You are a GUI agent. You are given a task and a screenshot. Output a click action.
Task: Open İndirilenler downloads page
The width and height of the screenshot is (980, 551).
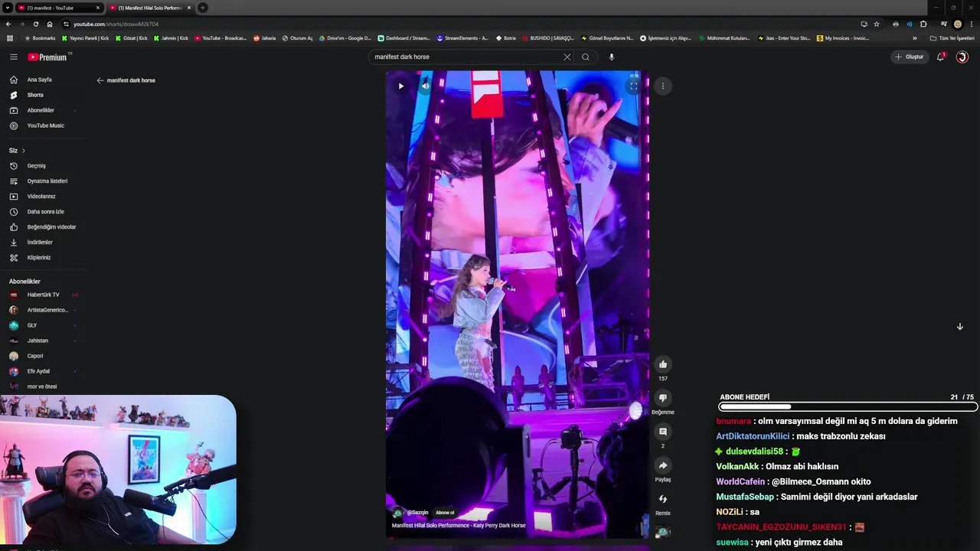click(40, 243)
